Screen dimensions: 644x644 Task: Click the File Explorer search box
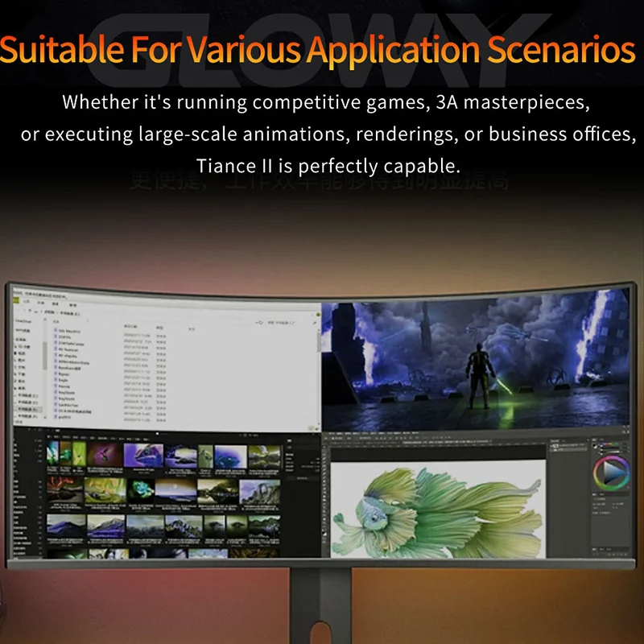(x=282, y=322)
